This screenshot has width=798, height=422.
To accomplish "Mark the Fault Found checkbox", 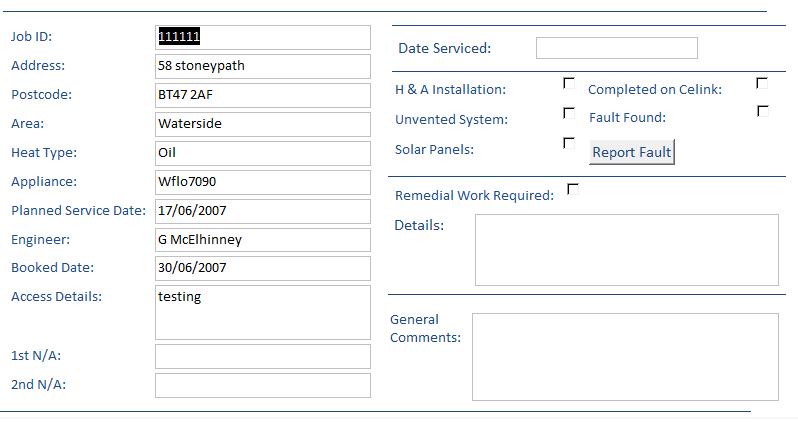I will click(x=762, y=112).
